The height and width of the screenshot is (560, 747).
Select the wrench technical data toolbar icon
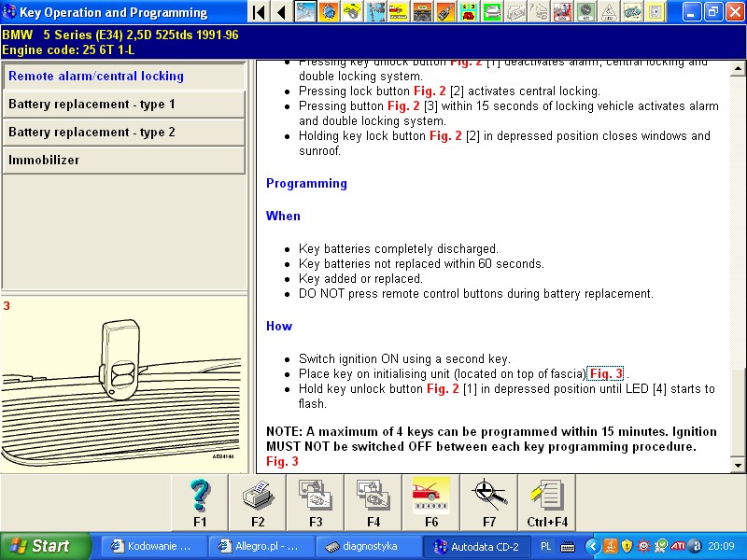(305, 12)
